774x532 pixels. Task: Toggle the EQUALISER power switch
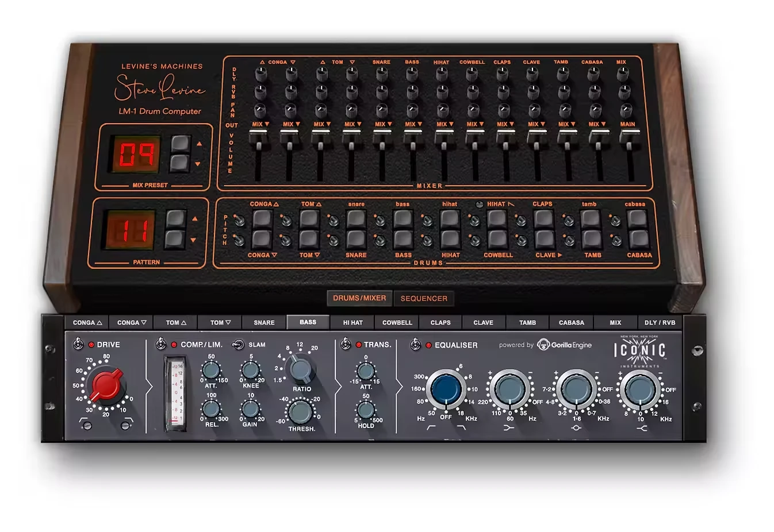click(x=415, y=345)
